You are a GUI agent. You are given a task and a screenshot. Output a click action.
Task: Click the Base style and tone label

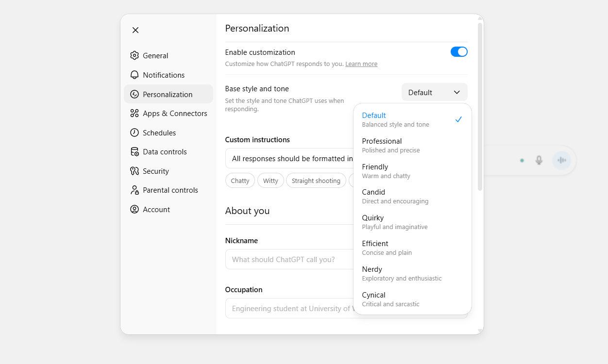257,88
